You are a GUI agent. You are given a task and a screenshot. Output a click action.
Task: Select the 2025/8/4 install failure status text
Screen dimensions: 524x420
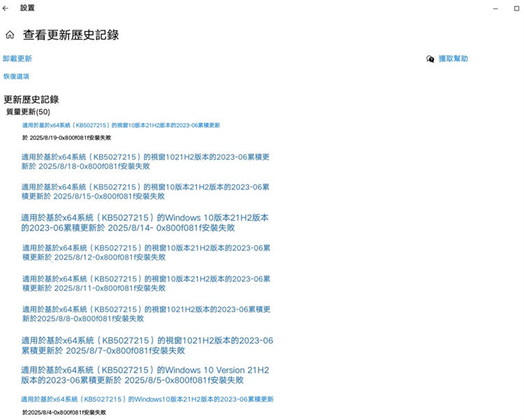pyautogui.click(x=64, y=412)
